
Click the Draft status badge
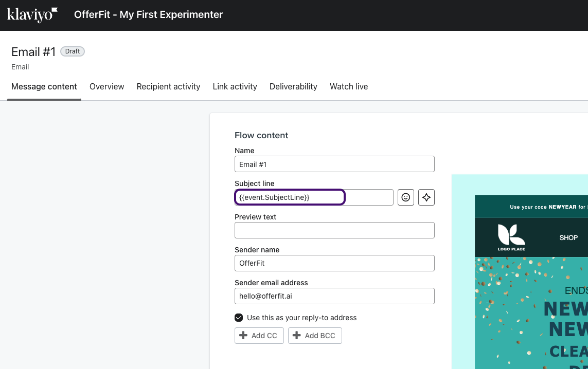point(72,51)
